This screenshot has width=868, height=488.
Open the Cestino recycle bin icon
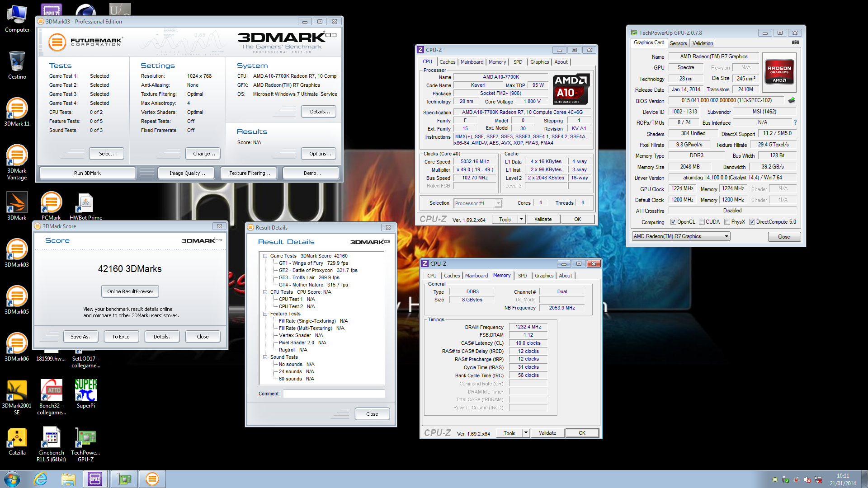pyautogui.click(x=17, y=66)
